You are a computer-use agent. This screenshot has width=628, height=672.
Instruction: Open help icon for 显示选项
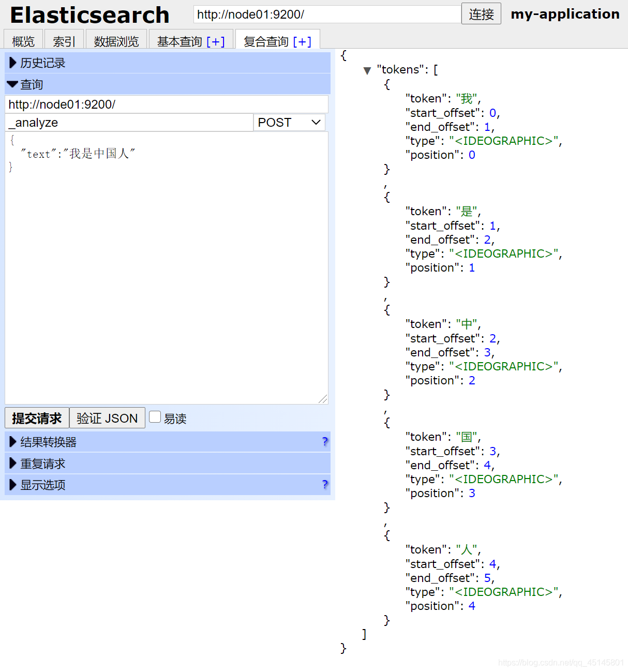coord(325,484)
